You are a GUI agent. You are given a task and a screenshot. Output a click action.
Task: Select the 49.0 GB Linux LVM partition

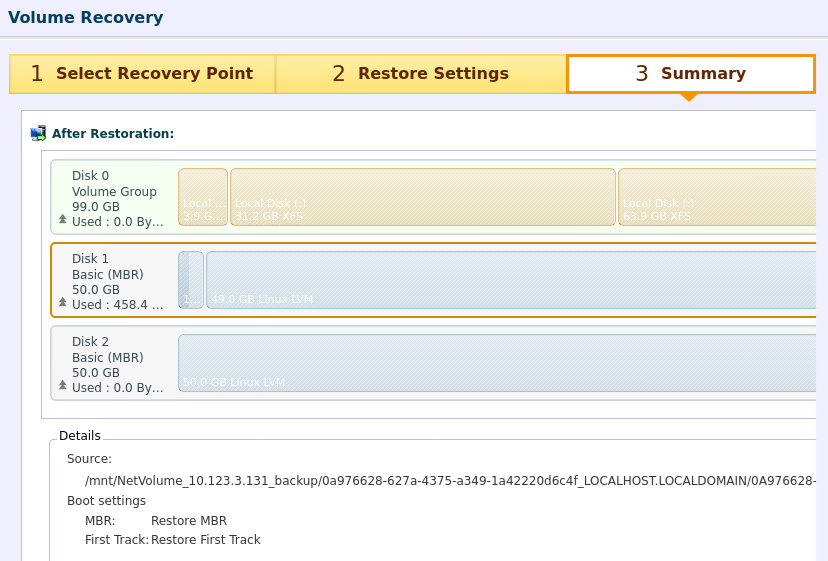[510, 280]
